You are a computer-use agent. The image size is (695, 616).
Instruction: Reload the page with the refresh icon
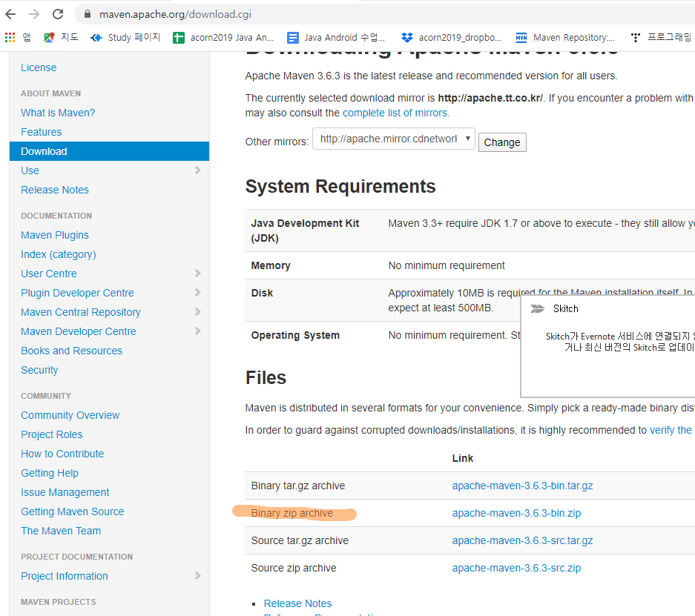pos(58,14)
